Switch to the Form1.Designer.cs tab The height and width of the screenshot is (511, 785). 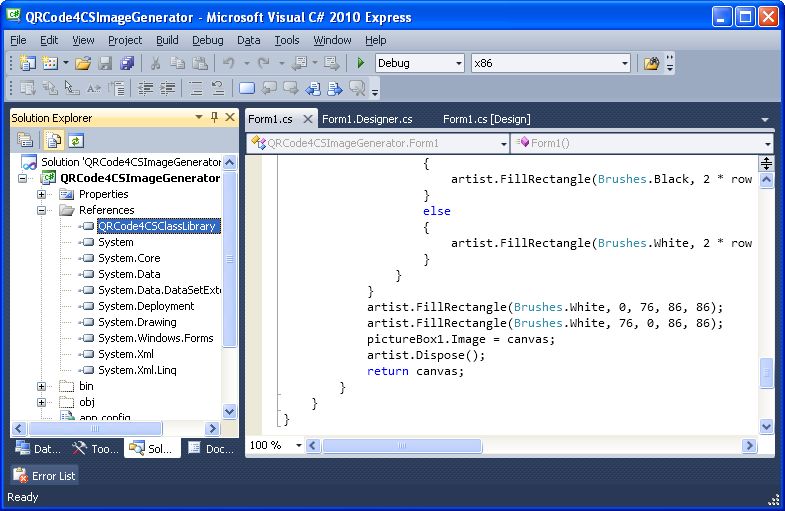pyautogui.click(x=367, y=119)
